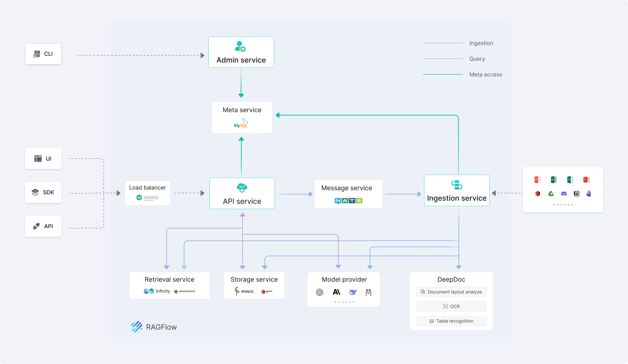Click the Model provider heading

pyautogui.click(x=344, y=280)
